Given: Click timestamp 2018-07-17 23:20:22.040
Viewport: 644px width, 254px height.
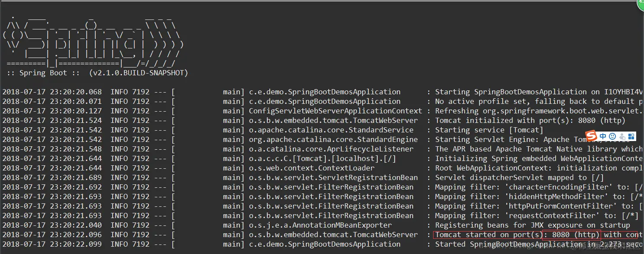Looking at the screenshot, I should [x=52, y=225].
